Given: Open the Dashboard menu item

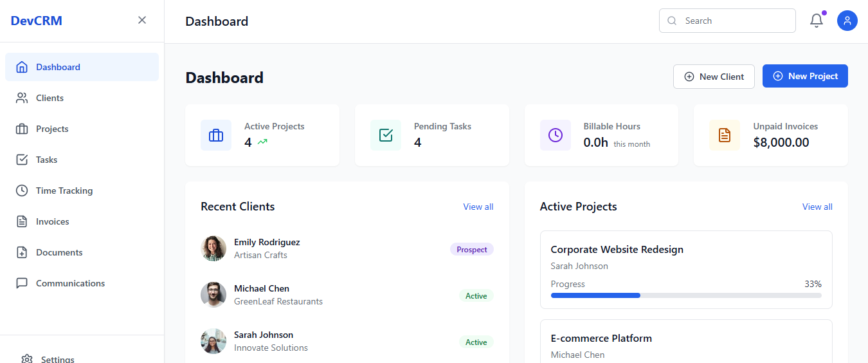Looking at the screenshot, I should tap(82, 67).
